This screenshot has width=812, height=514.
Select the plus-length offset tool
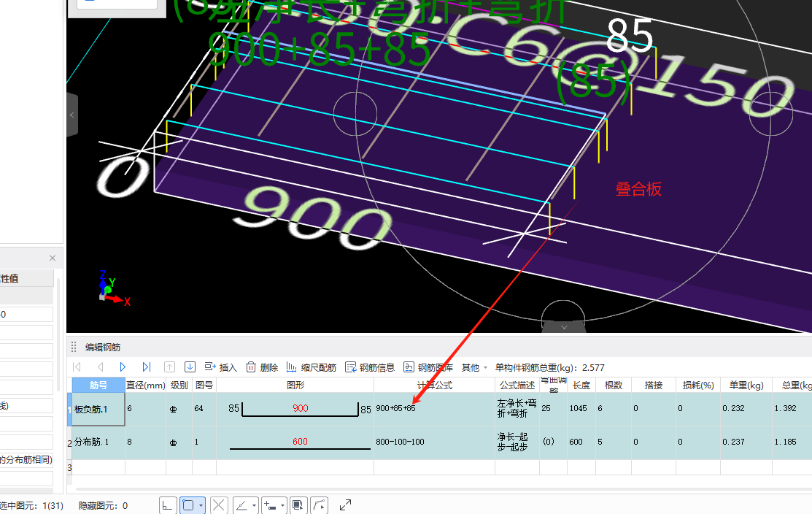click(x=270, y=505)
